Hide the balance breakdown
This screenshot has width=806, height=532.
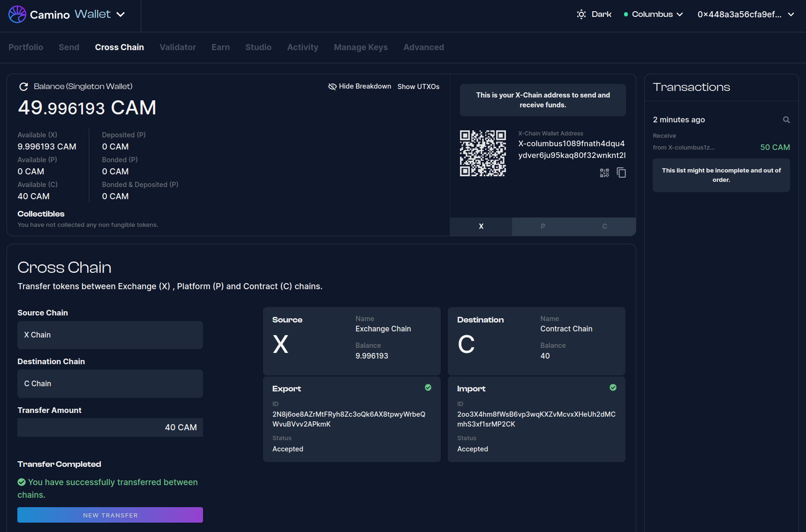point(360,87)
